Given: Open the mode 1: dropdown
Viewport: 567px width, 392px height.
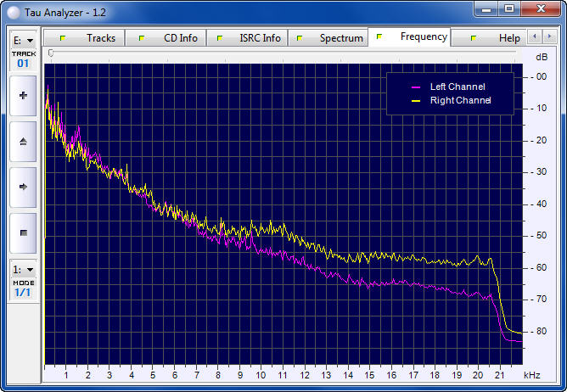Looking at the screenshot, I should [x=24, y=270].
